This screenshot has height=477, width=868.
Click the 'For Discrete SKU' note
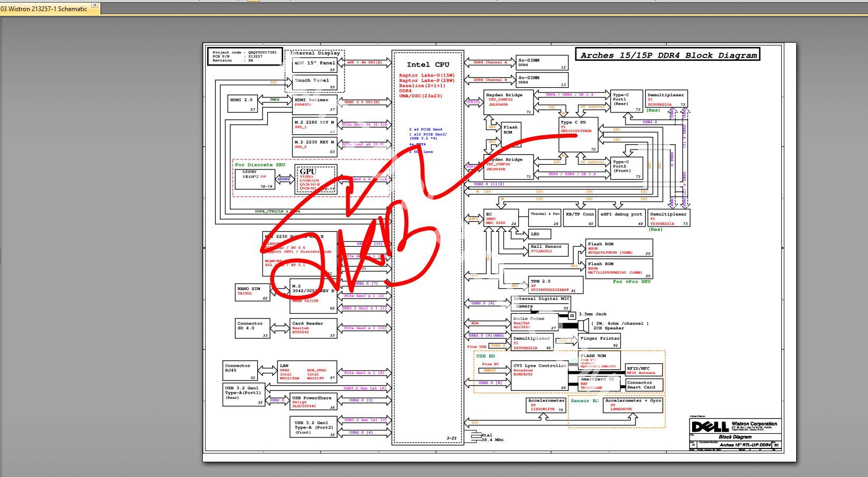pyautogui.click(x=260, y=165)
